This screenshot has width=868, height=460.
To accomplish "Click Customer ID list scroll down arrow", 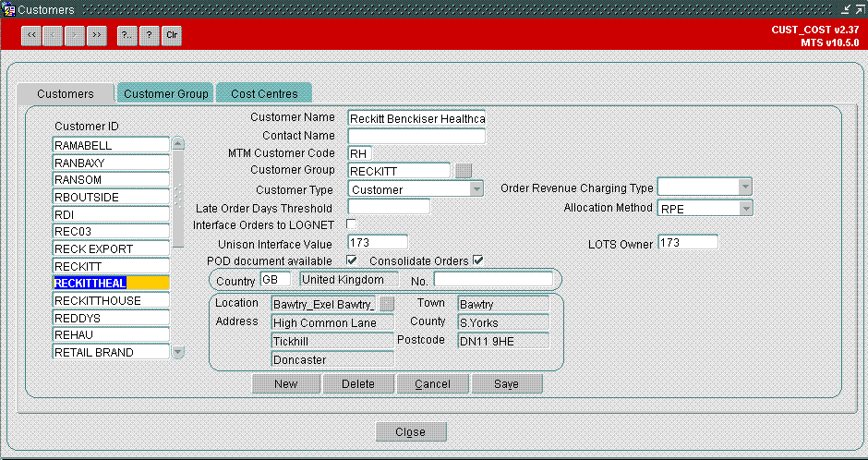I will coord(177,352).
